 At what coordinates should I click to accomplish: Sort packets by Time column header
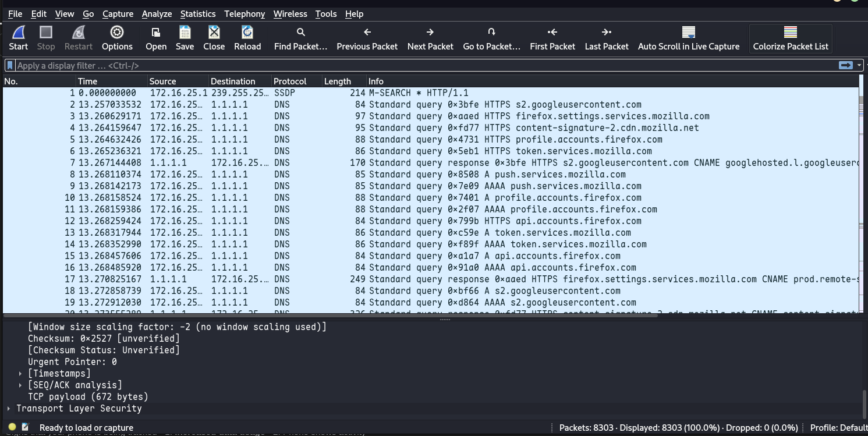(x=111, y=81)
